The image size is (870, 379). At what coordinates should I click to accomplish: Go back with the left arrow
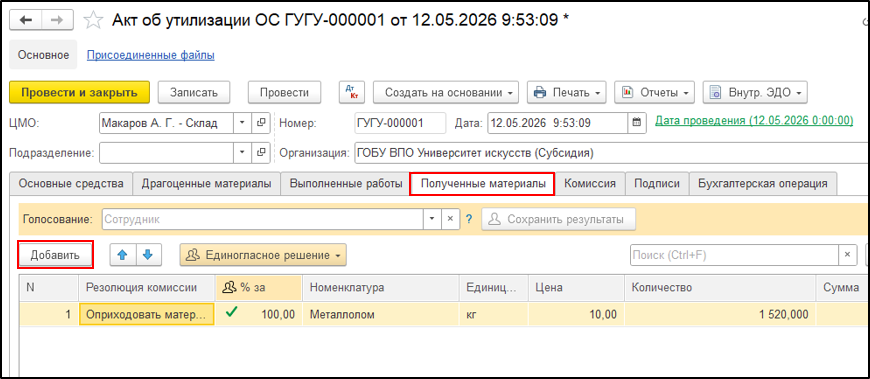tap(26, 20)
